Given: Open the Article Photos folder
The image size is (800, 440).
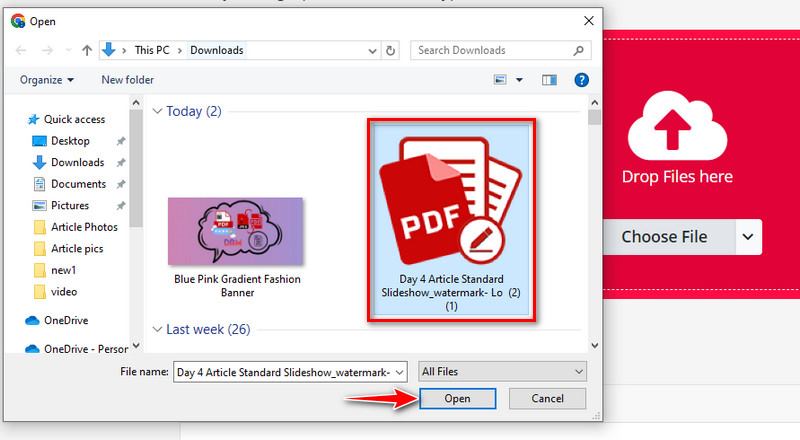Looking at the screenshot, I should (84, 227).
